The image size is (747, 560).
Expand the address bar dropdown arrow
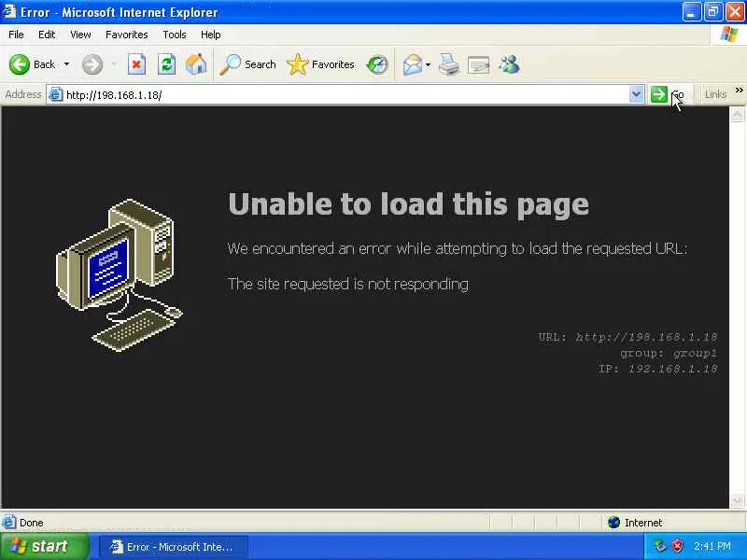(x=636, y=94)
